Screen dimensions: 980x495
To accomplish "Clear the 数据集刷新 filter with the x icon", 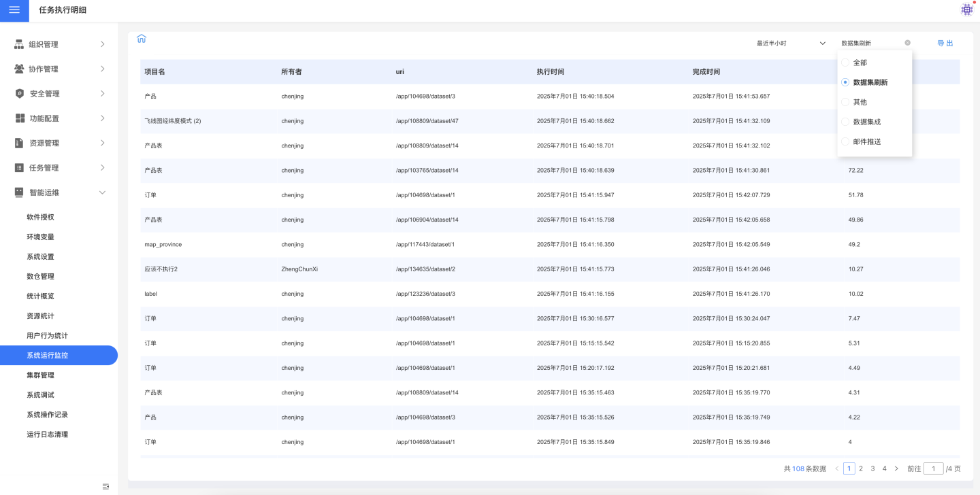I will click(907, 43).
